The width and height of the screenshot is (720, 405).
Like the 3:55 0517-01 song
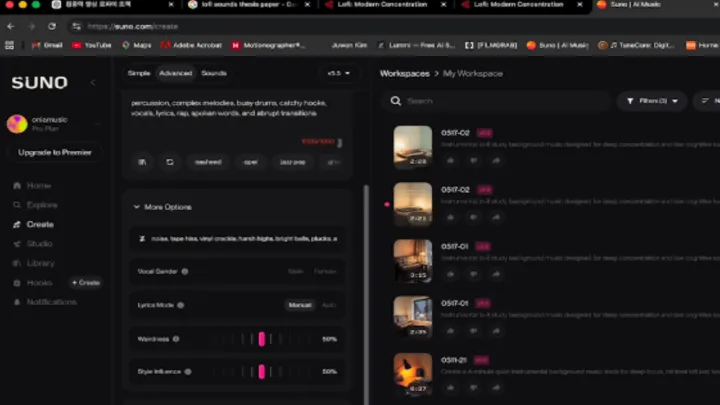click(x=450, y=274)
